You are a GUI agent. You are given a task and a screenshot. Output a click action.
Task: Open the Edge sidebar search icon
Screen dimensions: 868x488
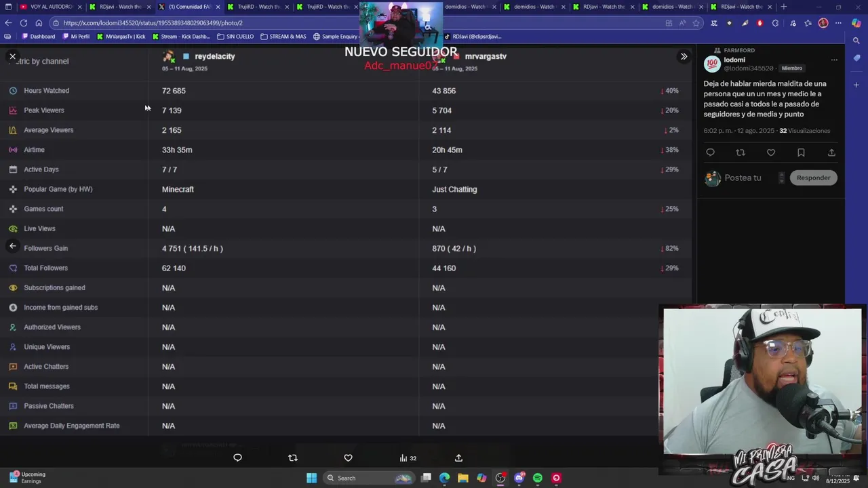coord(856,41)
